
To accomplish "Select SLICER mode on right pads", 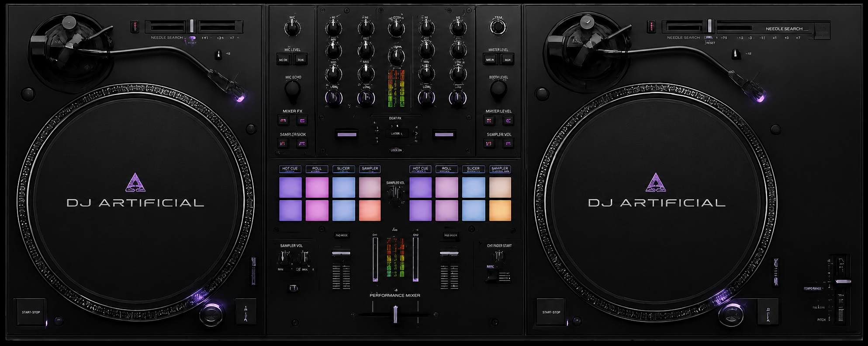I will [473, 169].
